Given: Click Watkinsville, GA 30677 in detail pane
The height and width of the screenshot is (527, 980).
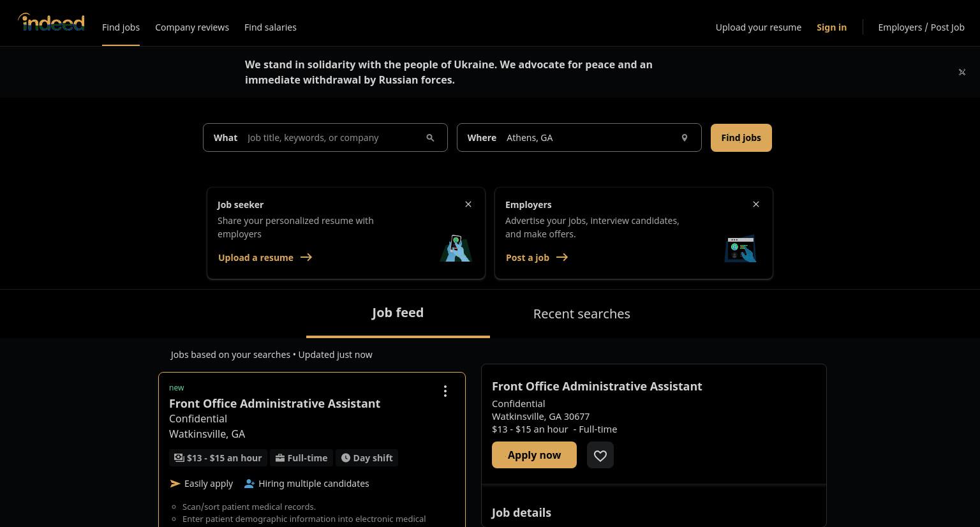Looking at the screenshot, I should click(541, 417).
